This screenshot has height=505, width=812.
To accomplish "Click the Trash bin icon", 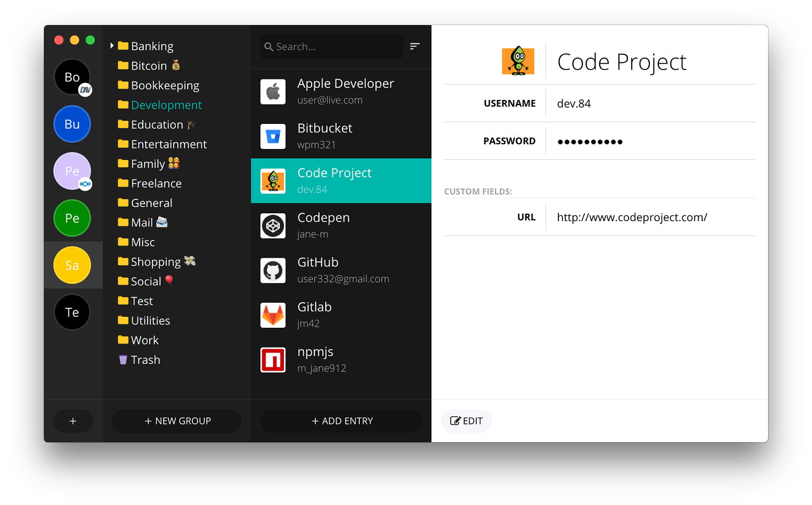I will [x=123, y=360].
